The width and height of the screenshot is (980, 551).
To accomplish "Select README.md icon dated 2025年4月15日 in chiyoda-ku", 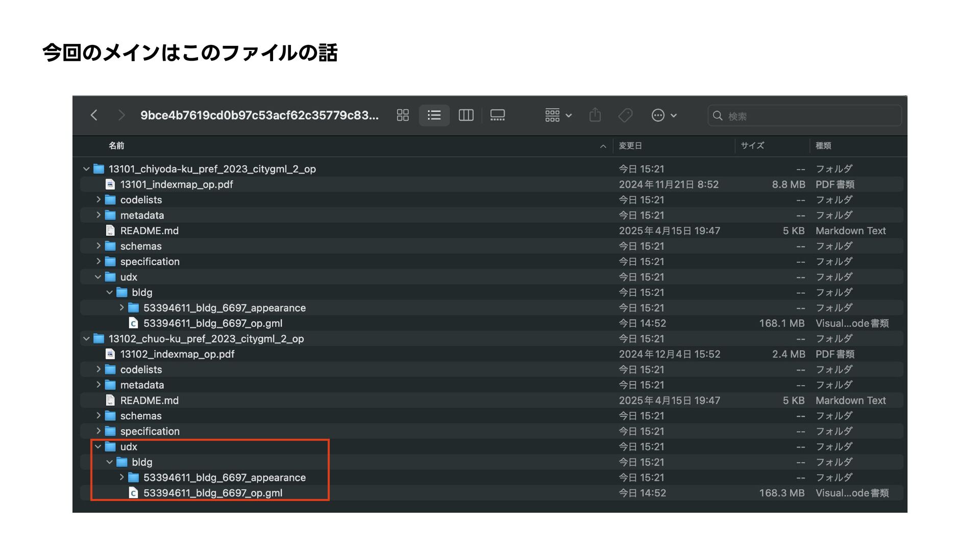I will coord(110,231).
